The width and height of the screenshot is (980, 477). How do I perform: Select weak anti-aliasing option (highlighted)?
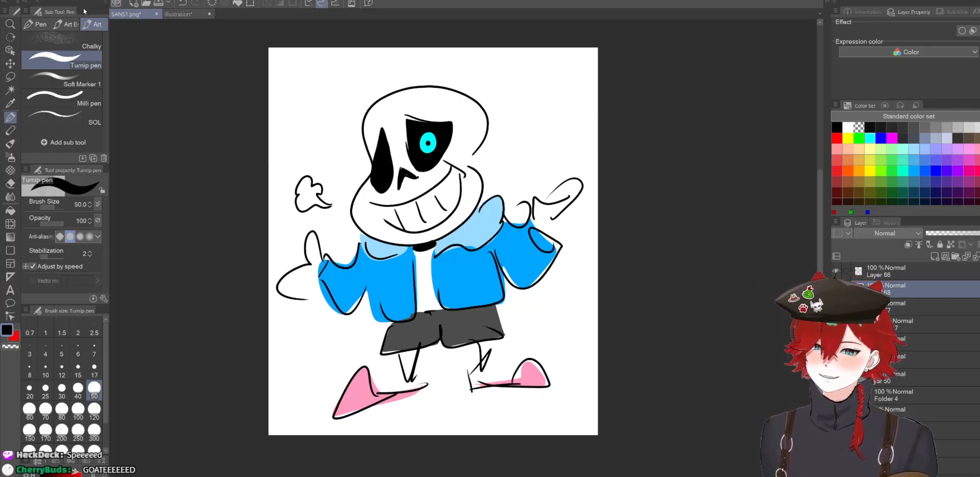click(x=70, y=237)
